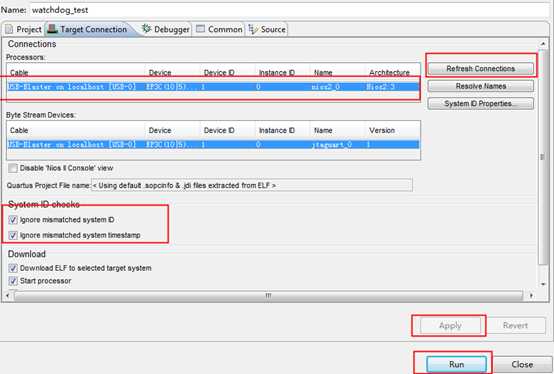Image resolution: width=554 pixels, height=374 pixels.
Task: Open the Debugger tab
Action: click(x=166, y=29)
